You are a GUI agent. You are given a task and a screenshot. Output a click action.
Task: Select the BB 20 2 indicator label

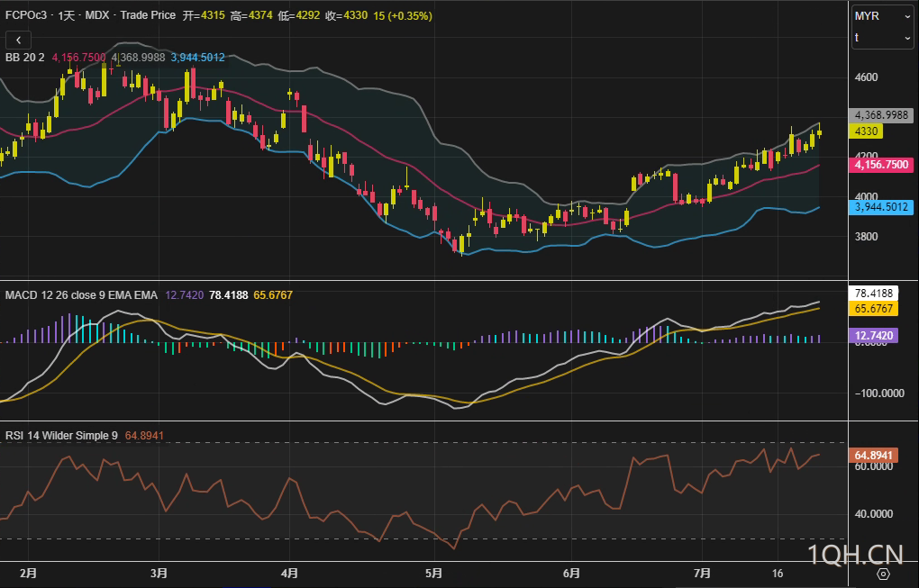(25, 57)
